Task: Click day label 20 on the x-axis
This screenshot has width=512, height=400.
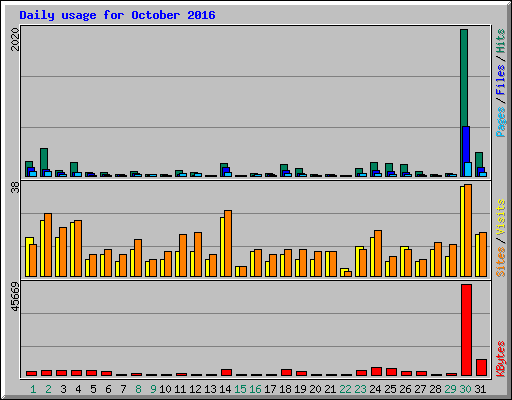Action: click(x=315, y=389)
